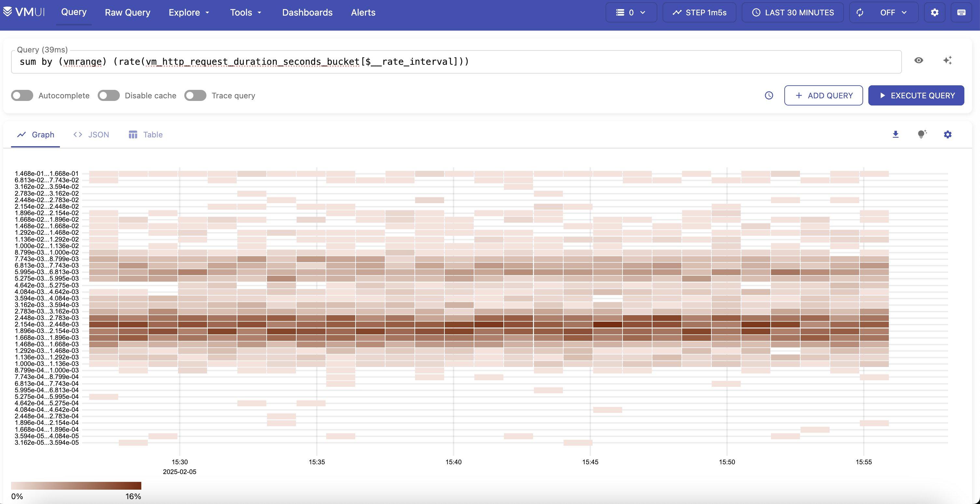The image size is (980, 504).
Task: Click y-axis label 5.275e-04...5.995e-04
Action: click(x=47, y=397)
